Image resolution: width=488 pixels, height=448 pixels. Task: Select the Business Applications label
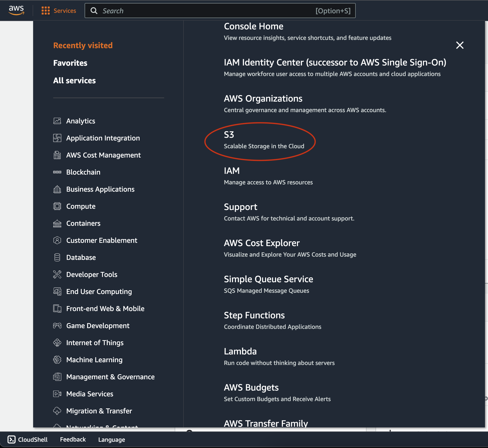[100, 189]
